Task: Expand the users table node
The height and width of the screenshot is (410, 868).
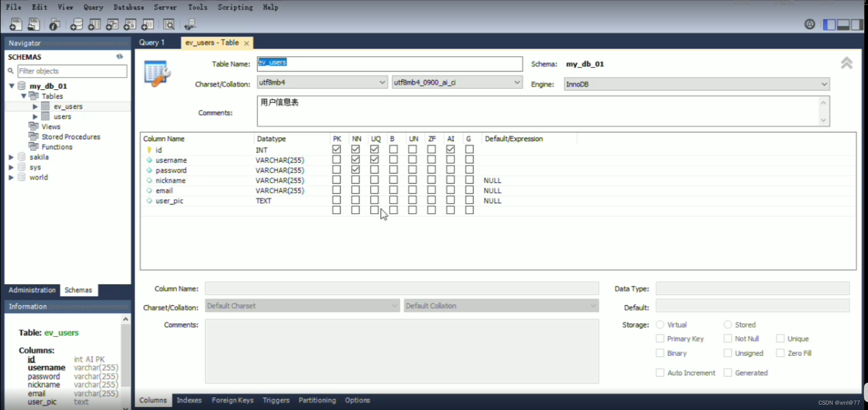Action: (35, 116)
